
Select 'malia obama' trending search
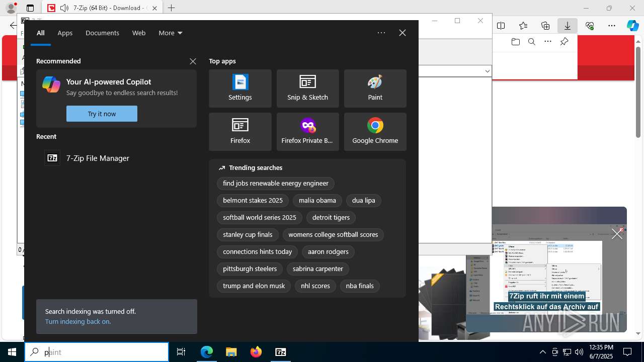click(317, 201)
